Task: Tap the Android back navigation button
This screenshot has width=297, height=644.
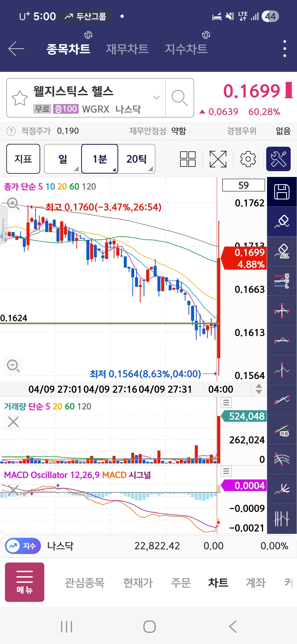Action: [233, 627]
